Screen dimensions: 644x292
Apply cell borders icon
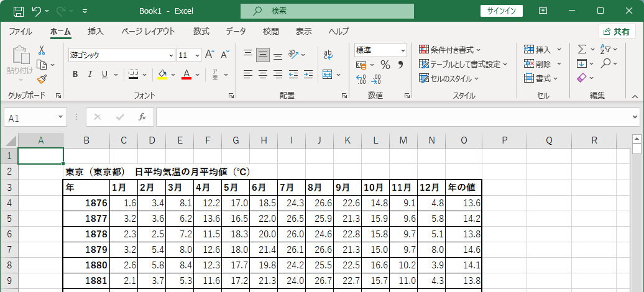pos(133,75)
